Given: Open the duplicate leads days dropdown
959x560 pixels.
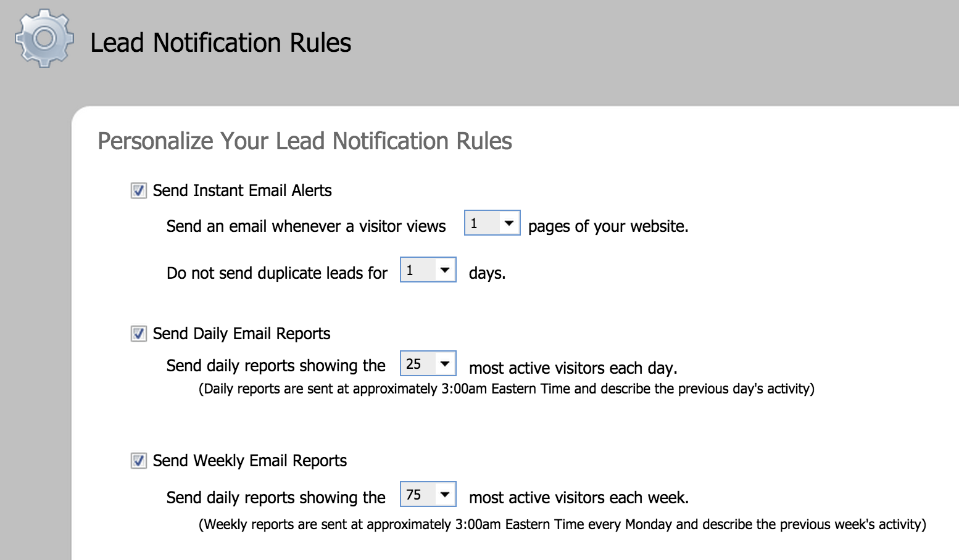Looking at the screenshot, I should click(x=428, y=270).
